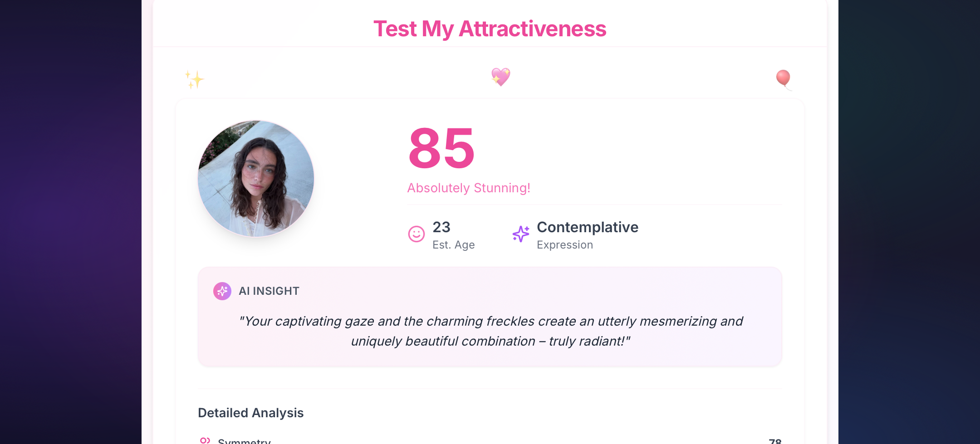Select the Absolutely Stunning! rating text
Image resolution: width=980 pixels, height=444 pixels.
pos(469,188)
